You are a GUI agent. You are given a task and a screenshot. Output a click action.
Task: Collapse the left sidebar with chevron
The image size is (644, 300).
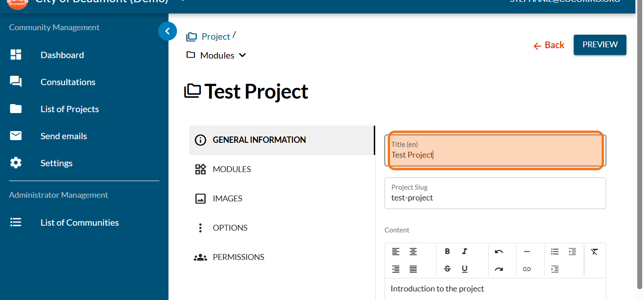coord(168,31)
